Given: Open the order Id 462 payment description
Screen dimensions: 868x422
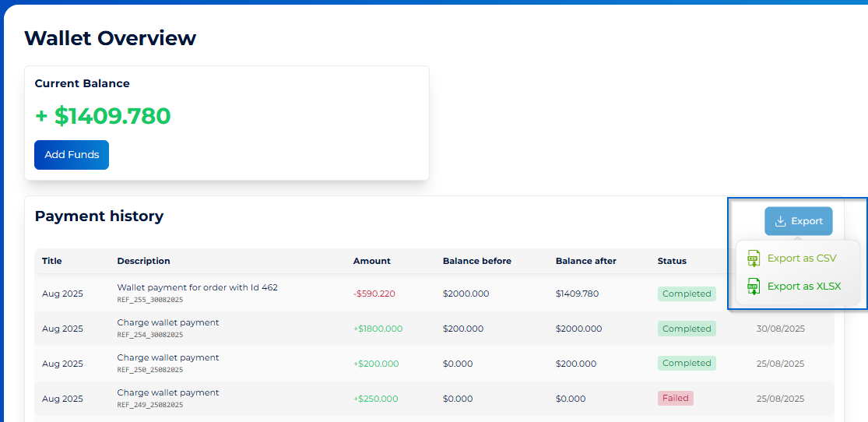Looking at the screenshot, I should click(x=197, y=287).
